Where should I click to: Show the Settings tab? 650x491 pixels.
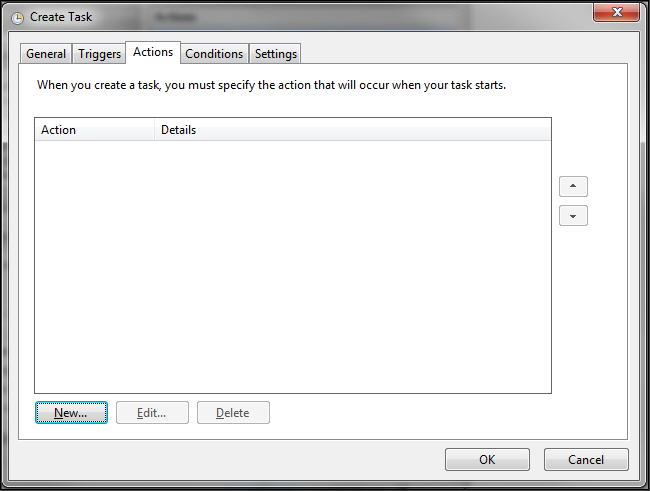[275, 54]
